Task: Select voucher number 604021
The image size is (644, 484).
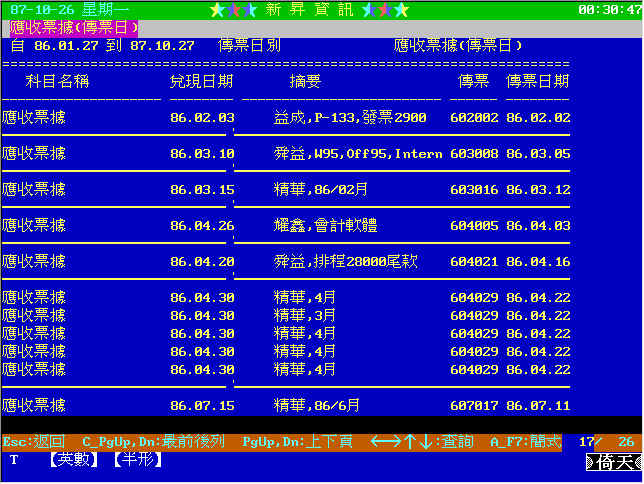Action: point(474,262)
